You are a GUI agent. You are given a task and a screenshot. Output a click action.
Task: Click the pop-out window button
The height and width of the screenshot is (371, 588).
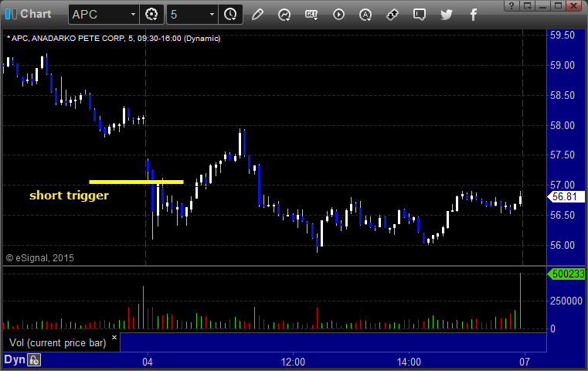[x=528, y=5]
